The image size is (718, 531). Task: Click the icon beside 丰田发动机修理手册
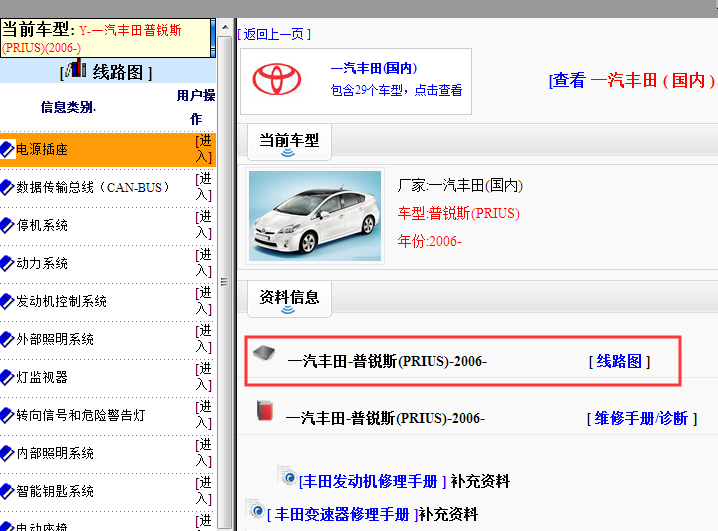288,476
